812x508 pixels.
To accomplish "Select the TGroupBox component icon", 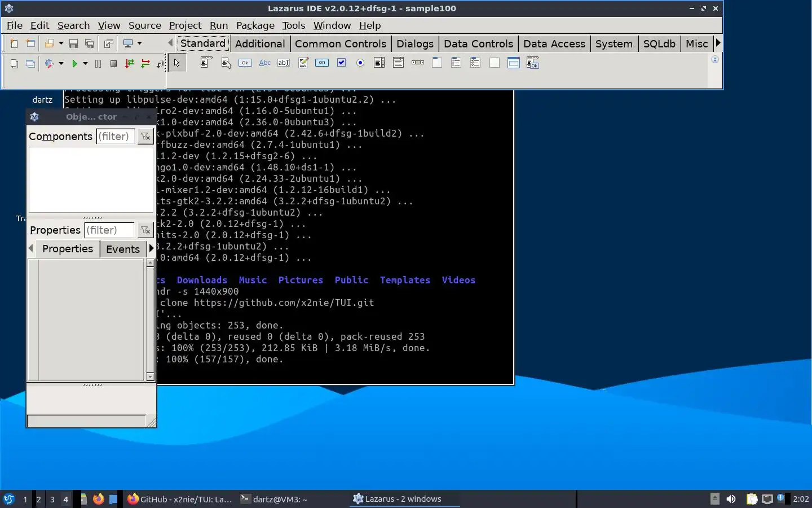I will pos(437,63).
